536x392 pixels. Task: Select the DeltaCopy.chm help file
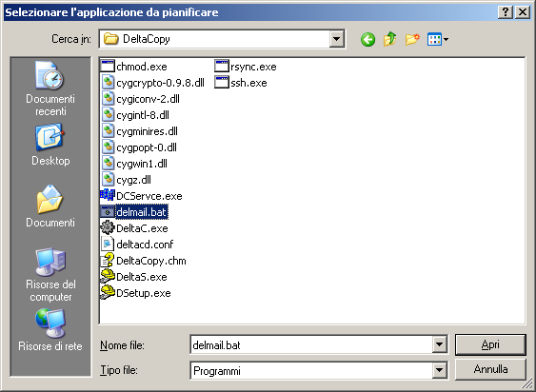[x=143, y=261]
